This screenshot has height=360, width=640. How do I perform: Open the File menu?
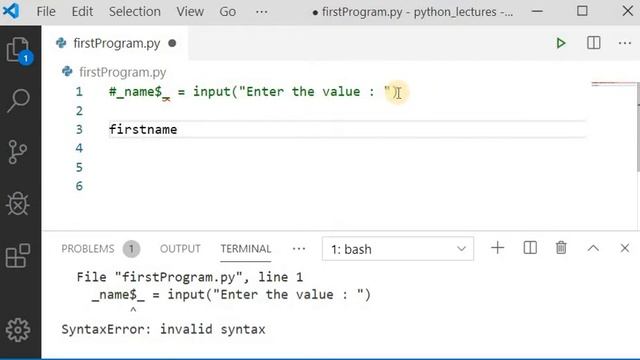click(x=46, y=11)
